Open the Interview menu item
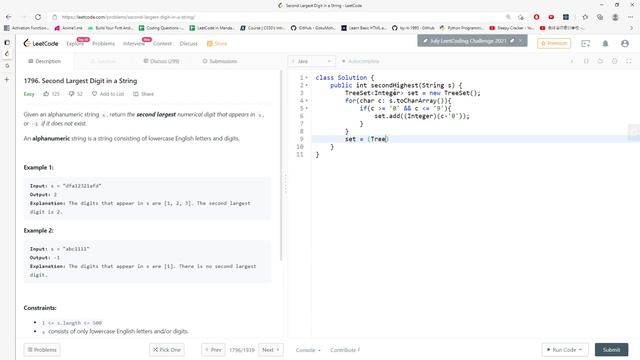Viewport: 640px width, 360px height. pyautogui.click(x=134, y=43)
